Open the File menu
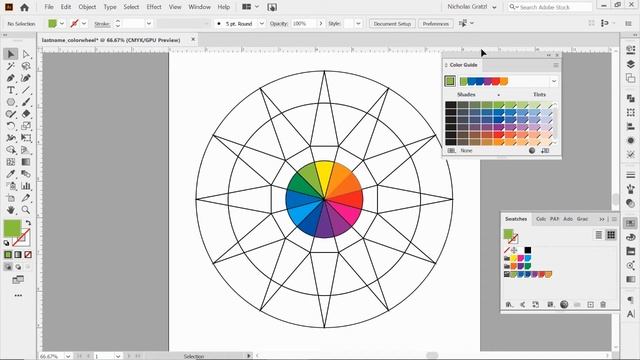 click(x=49, y=7)
